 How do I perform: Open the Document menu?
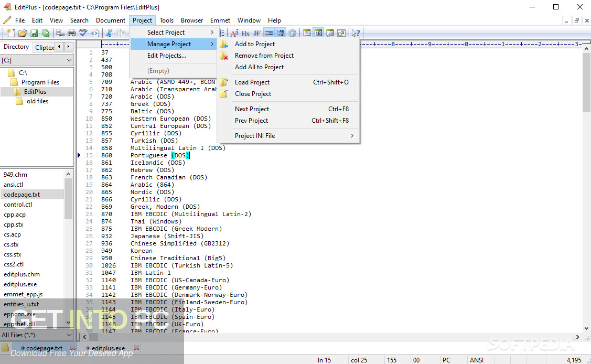pos(111,20)
